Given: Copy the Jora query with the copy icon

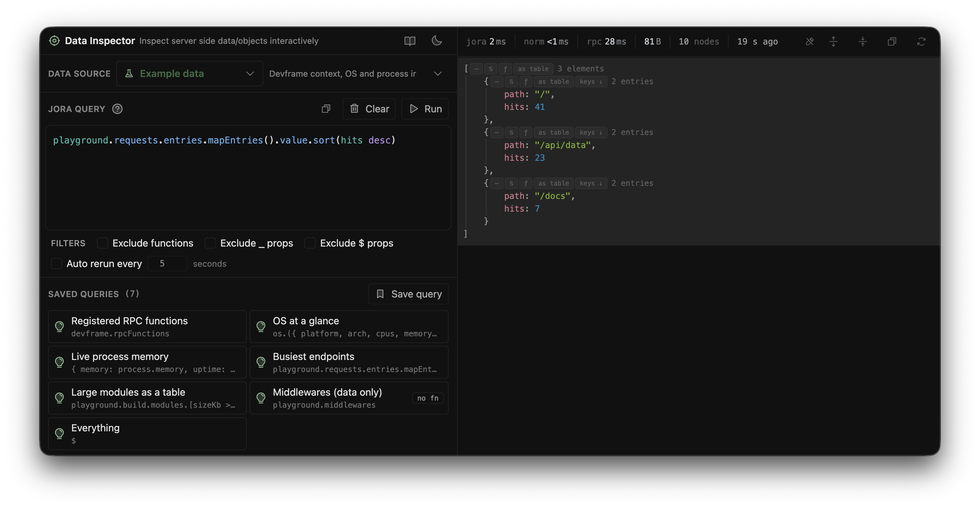Looking at the screenshot, I should point(326,109).
